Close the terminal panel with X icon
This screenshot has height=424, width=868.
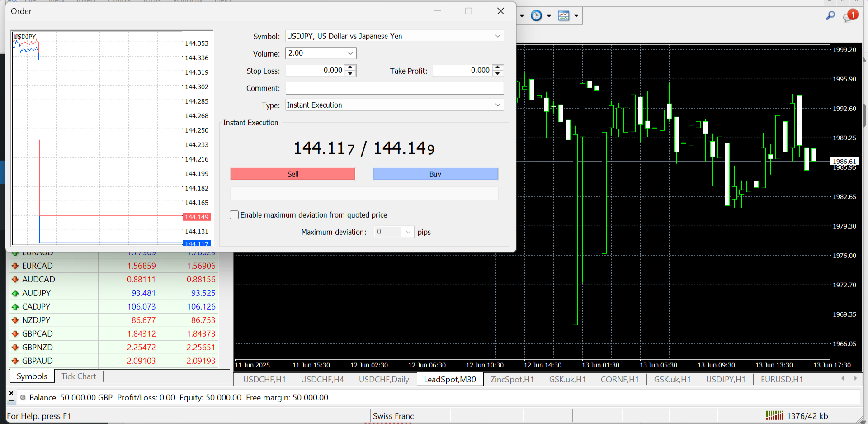[x=11, y=393]
